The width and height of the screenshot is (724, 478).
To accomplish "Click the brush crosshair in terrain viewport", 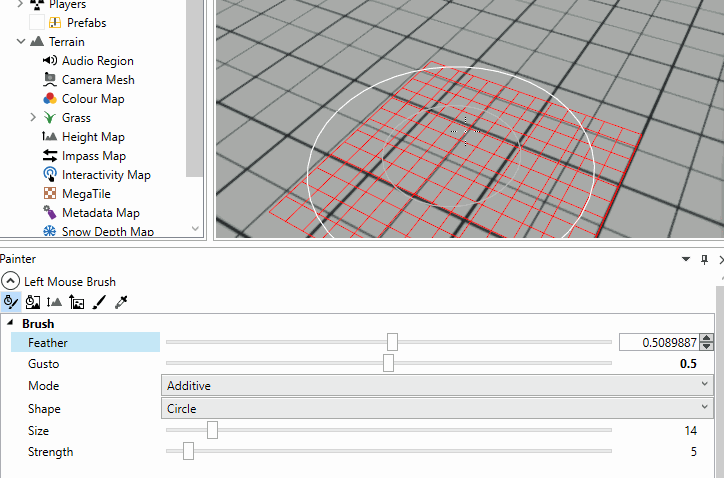I will tap(465, 131).
